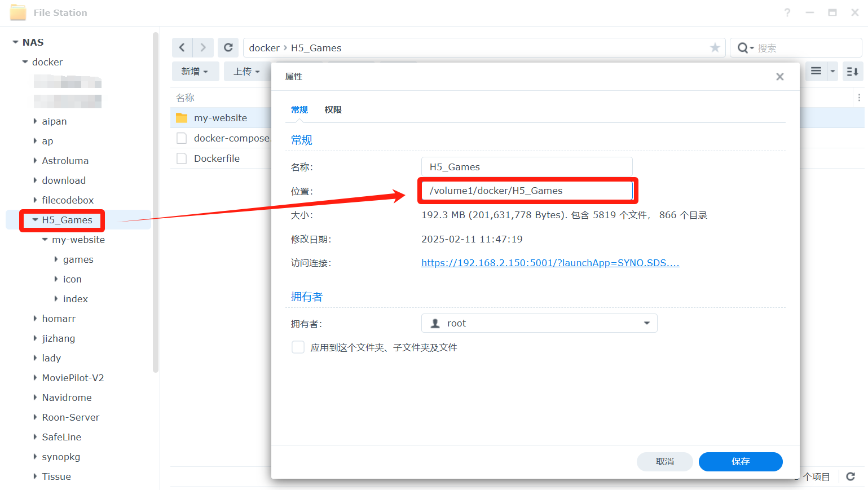Tick the Dockerfile file checkbox
This screenshot has height=490, width=868.
[x=182, y=158]
